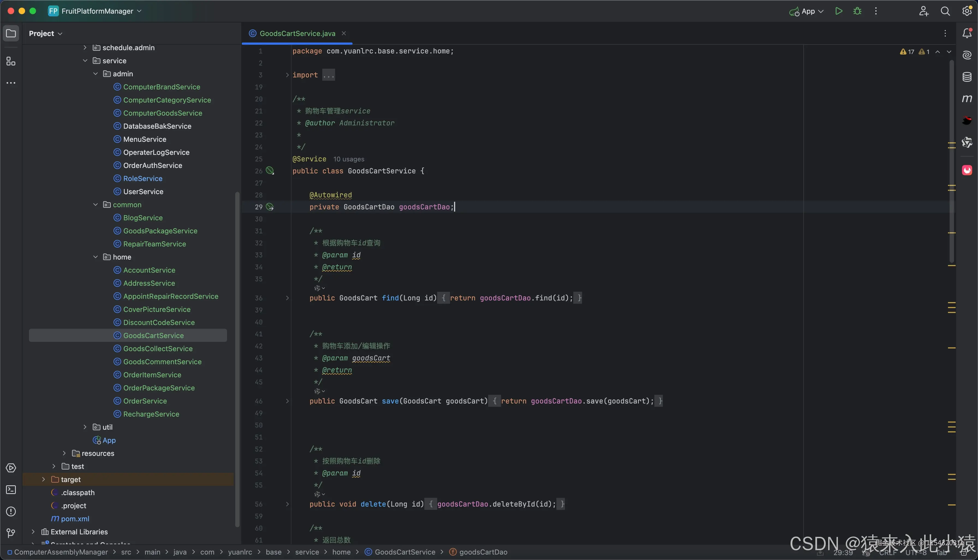
Task: Click Search Everywhere magnifier icon
Action: tap(945, 11)
